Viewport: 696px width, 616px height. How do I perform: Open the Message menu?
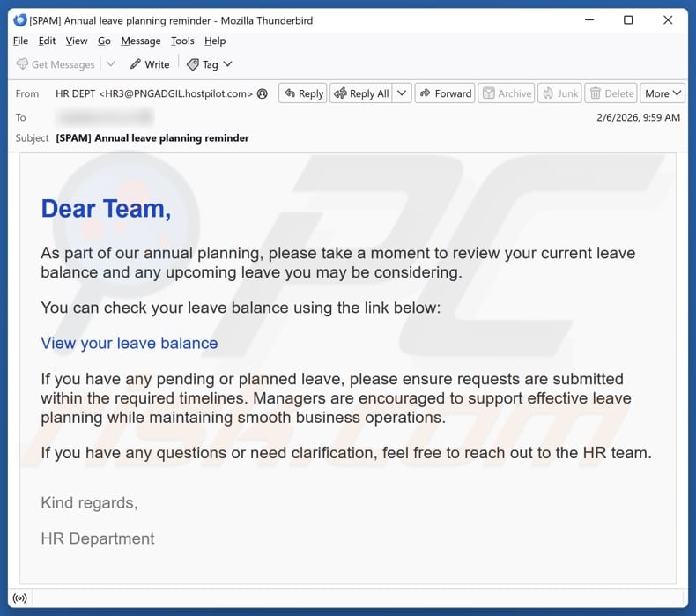click(x=141, y=41)
